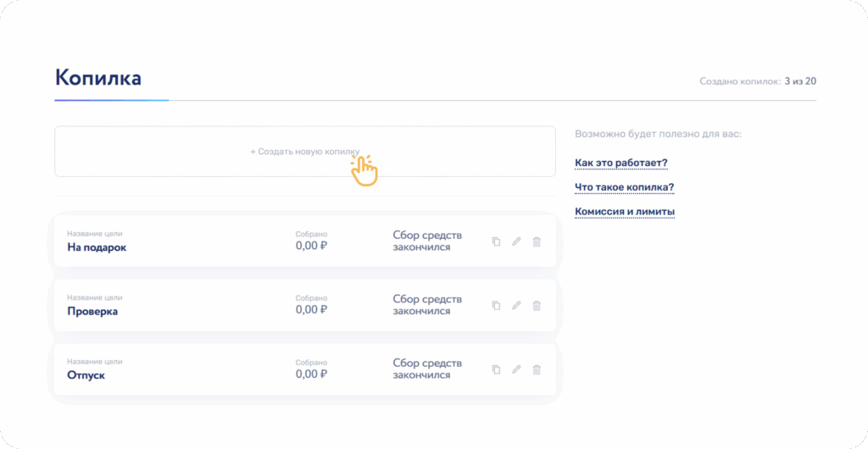Edit the «На подарок» piggy bank
The height and width of the screenshot is (449, 868).
[x=516, y=241]
